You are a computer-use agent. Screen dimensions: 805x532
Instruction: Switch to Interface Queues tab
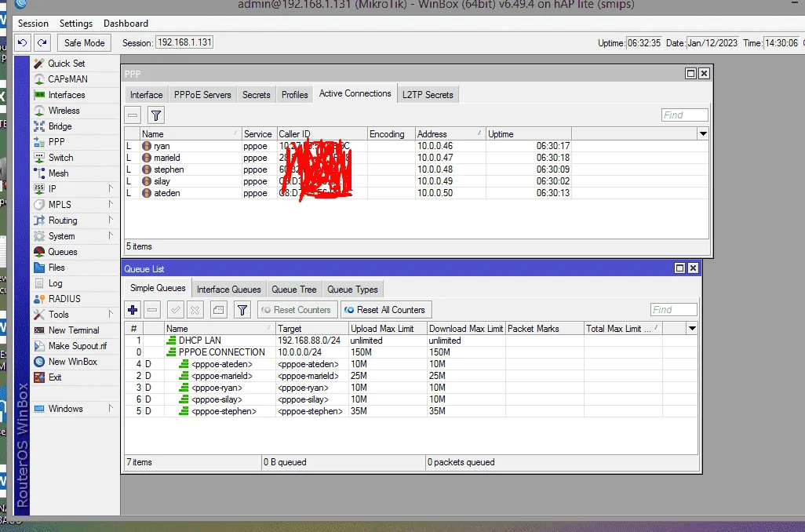229,290
